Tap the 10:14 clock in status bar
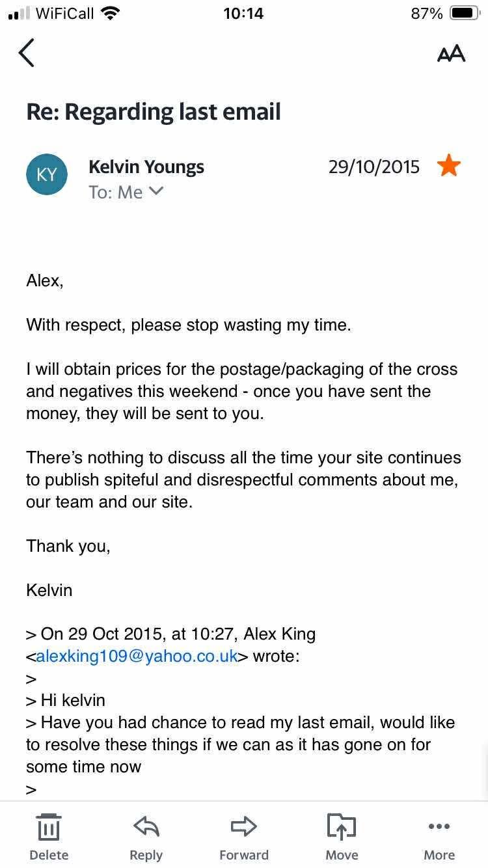 point(243,14)
